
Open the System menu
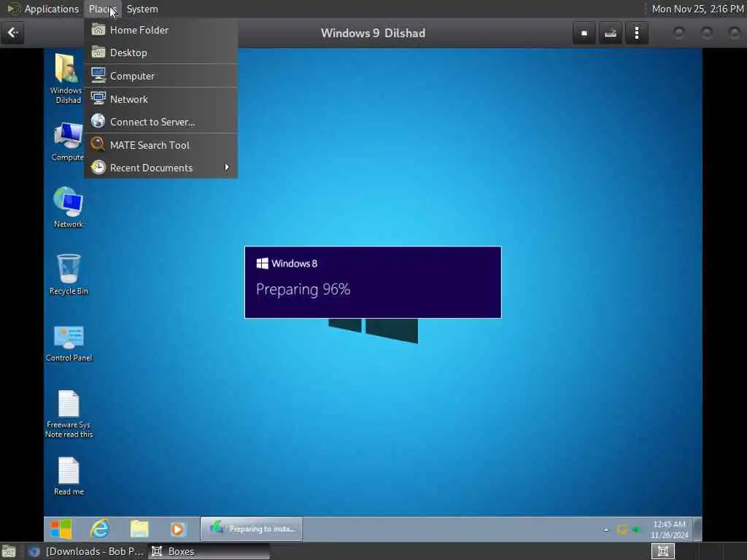click(x=142, y=9)
